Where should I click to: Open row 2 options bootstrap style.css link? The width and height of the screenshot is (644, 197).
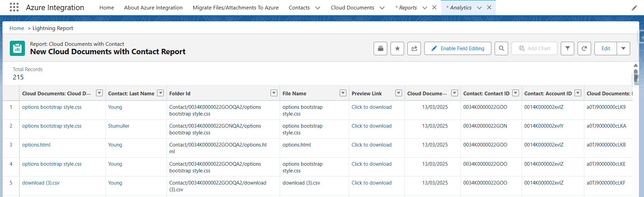point(52,126)
